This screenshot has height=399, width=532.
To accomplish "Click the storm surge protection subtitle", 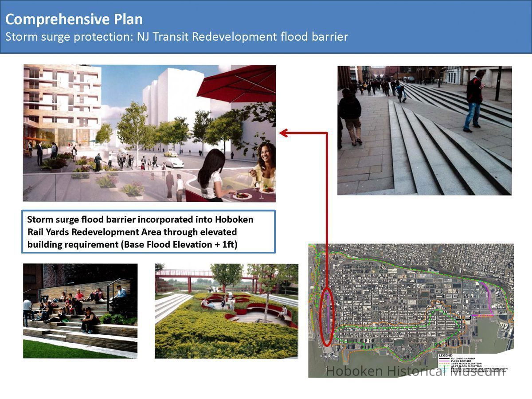I will point(176,36).
